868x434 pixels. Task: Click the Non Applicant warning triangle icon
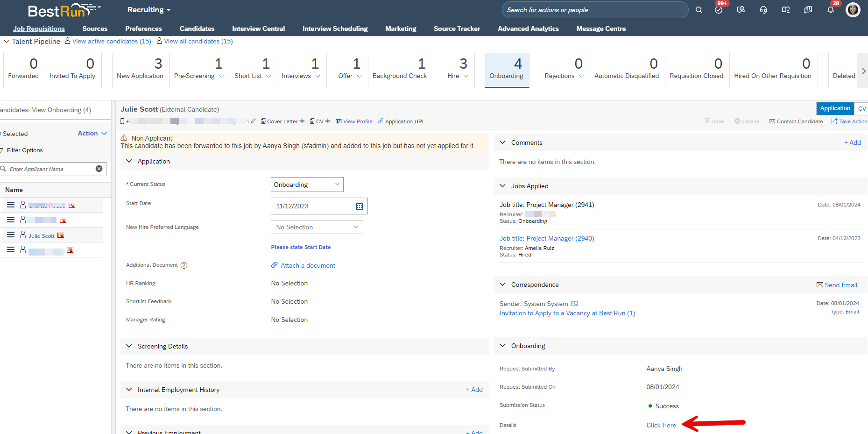tap(124, 138)
